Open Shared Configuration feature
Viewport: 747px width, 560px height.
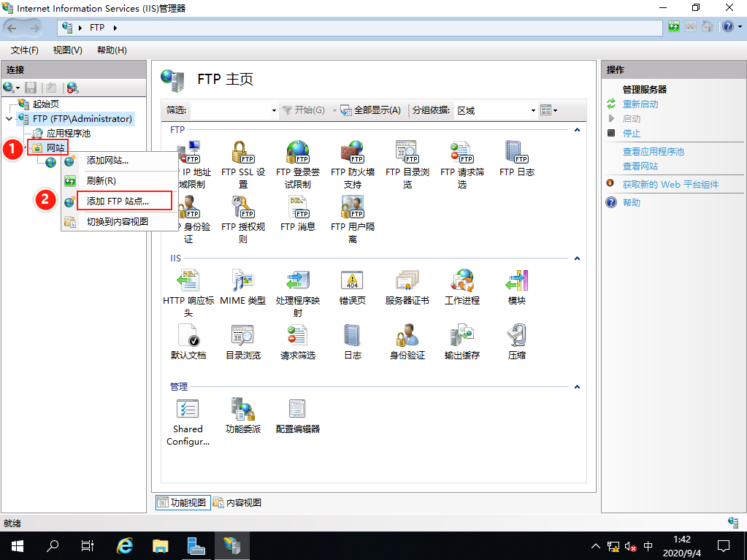[188, 422]
